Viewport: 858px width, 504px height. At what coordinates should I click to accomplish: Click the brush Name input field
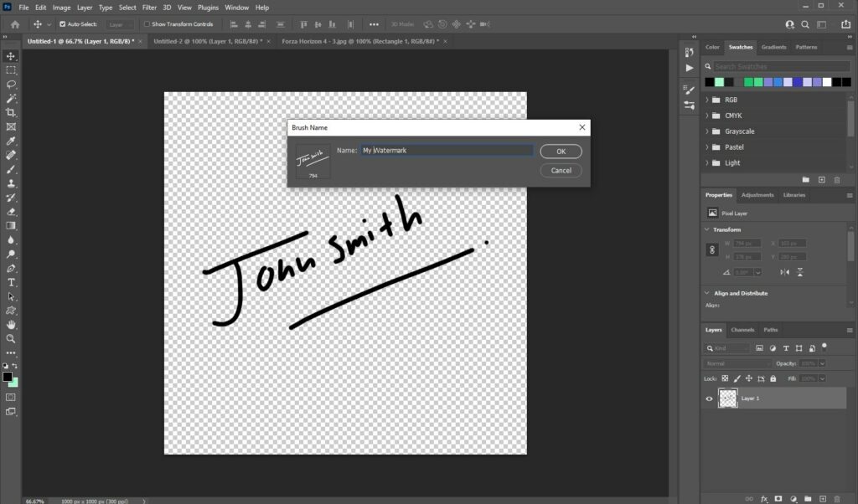point(447,151)
